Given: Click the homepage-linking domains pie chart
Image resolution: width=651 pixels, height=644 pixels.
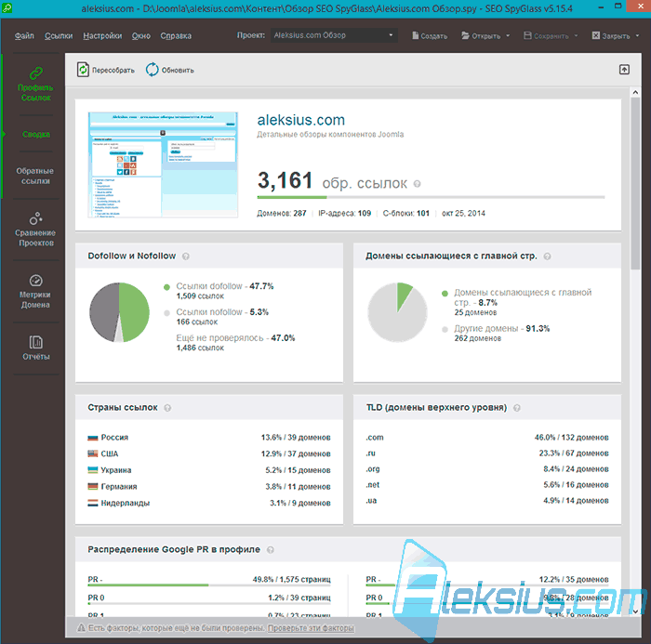Looking at the screenshot, I should [397, 312].
